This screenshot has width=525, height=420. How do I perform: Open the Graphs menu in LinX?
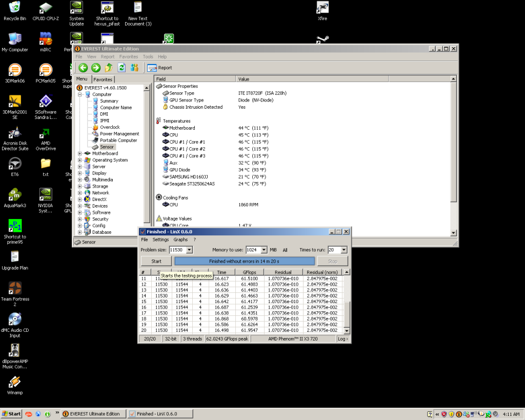point(180,240)
